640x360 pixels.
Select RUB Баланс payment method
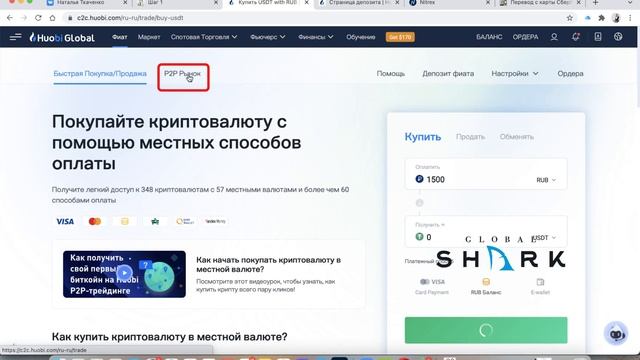coord(486,287)
